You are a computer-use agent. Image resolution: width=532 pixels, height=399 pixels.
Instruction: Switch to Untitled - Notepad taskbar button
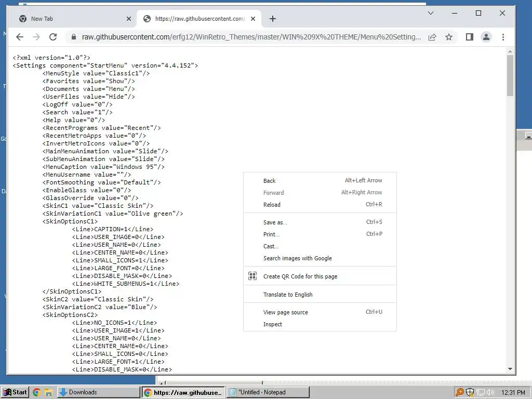click(x=268, y=392)
